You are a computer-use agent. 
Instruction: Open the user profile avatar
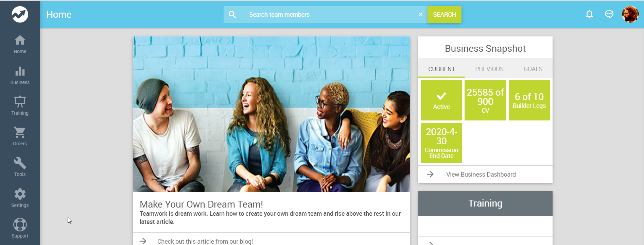(630, 14)
